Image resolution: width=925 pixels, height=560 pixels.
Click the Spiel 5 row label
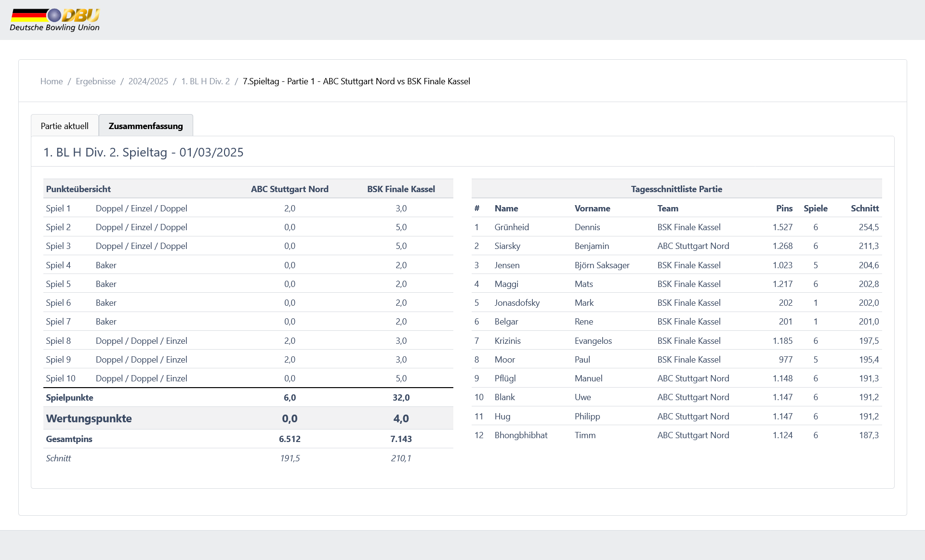58,284
